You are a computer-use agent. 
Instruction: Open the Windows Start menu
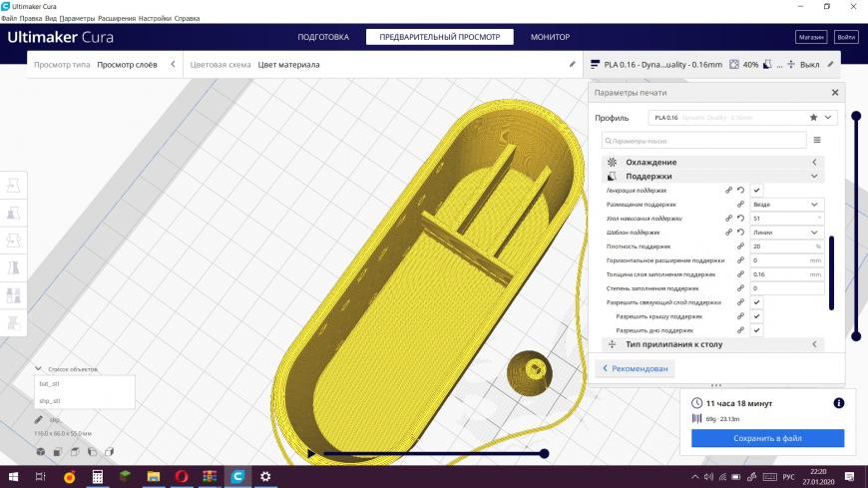13,476
